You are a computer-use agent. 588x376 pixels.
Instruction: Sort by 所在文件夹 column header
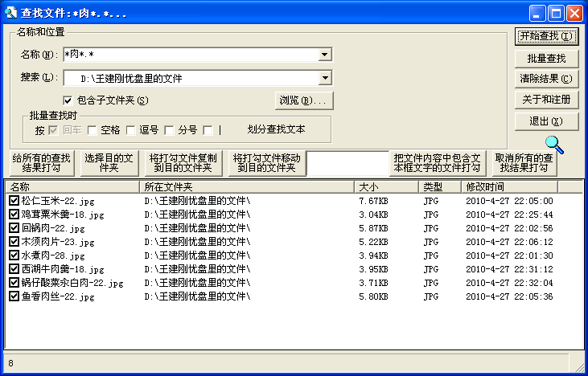tap(247, 187)
